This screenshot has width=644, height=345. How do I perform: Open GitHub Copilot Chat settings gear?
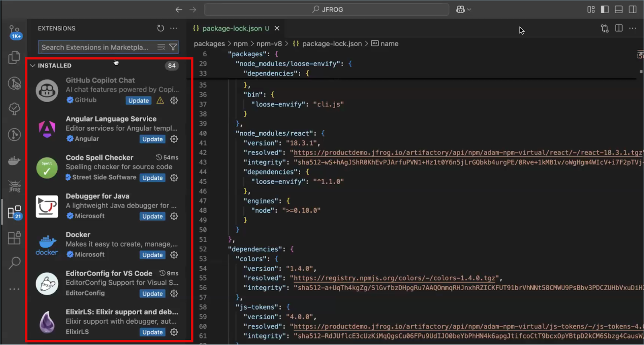point(174,101)
